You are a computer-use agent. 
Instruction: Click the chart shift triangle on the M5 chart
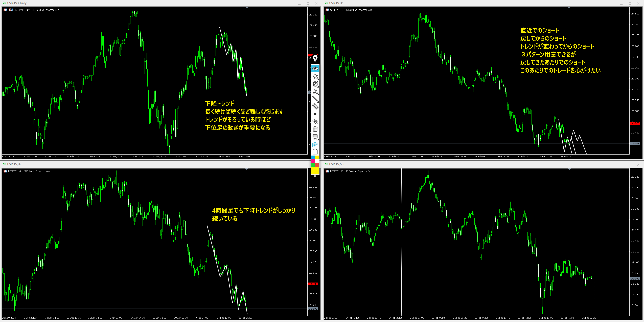coord(569,169)
